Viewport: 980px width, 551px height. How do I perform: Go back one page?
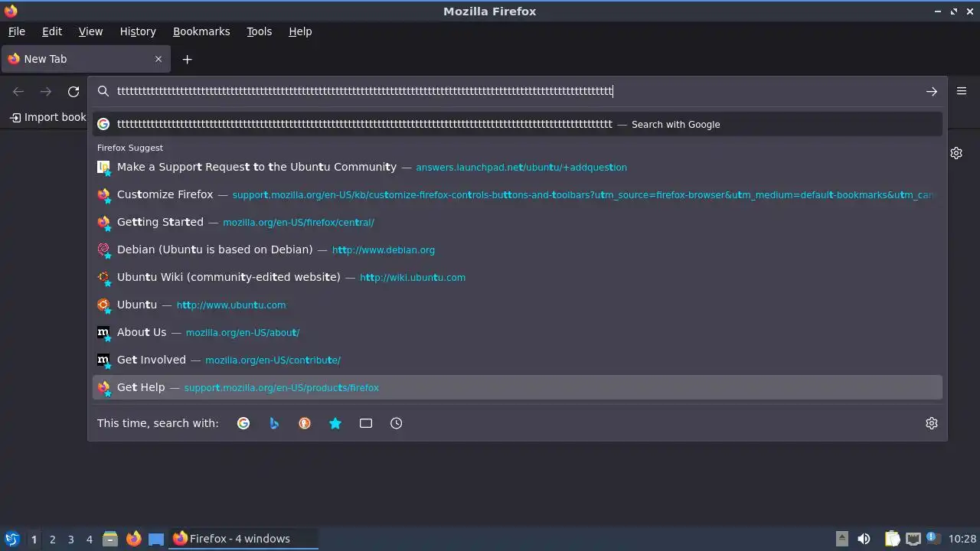pyautogui.click(x=18, y=91)
